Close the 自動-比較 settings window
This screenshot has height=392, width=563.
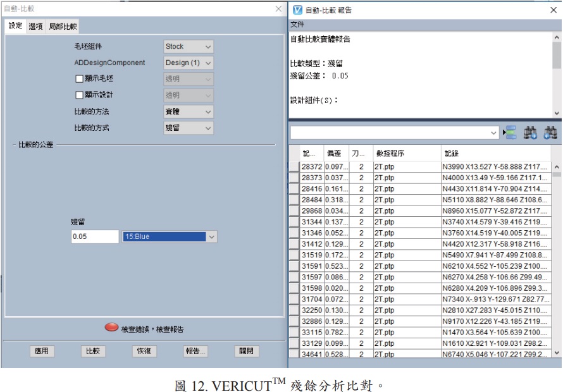(x=278, y=9)
